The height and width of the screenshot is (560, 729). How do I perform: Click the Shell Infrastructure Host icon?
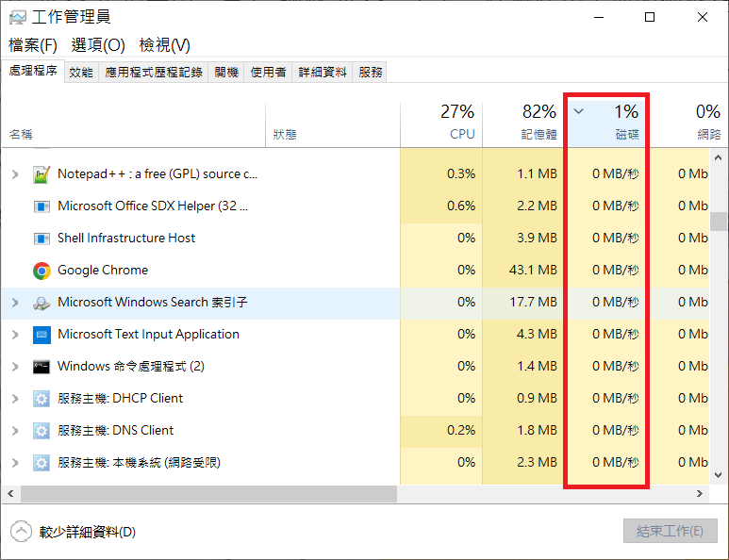click(x=41, y=239)
